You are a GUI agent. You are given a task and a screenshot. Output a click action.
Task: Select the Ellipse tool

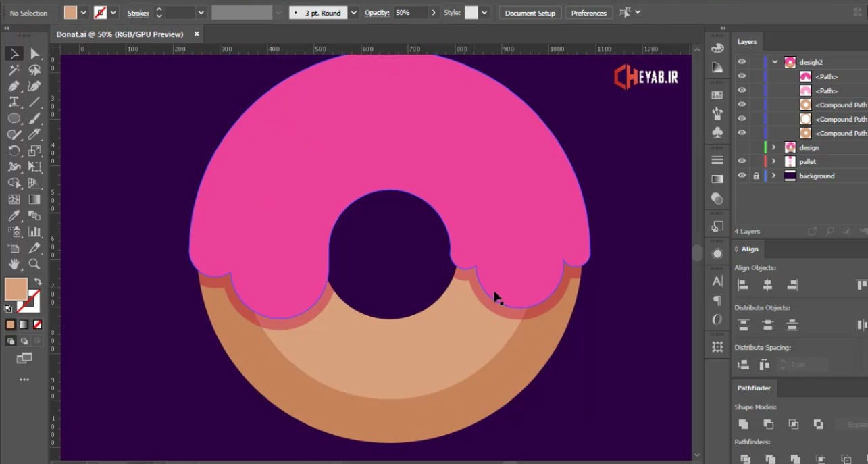click(x=14, y=118)
